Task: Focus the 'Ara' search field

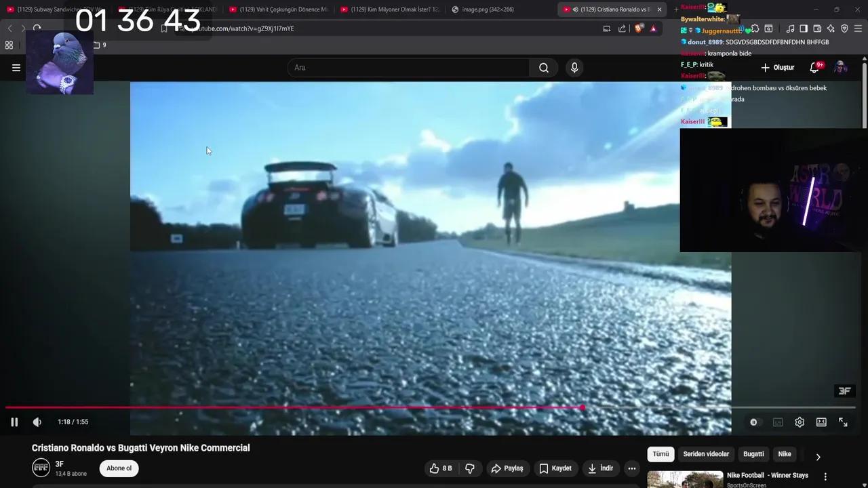Action: pos(408,68)
